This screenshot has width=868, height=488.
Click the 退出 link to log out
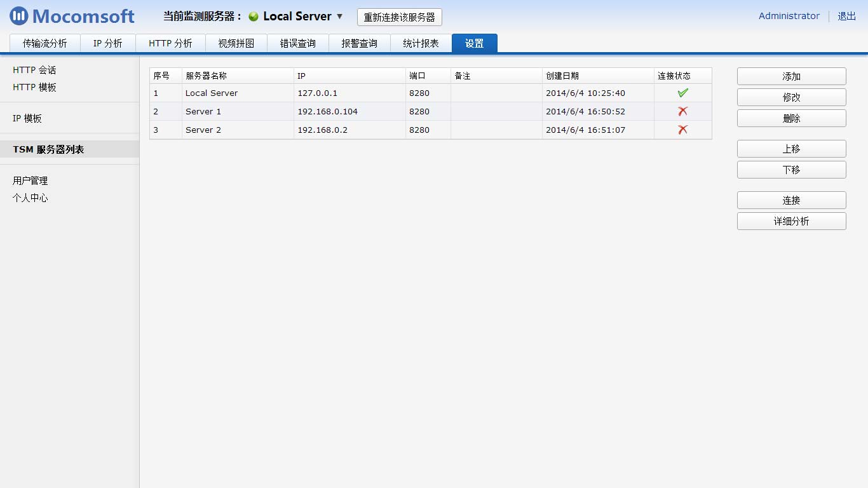coord(846,16)
